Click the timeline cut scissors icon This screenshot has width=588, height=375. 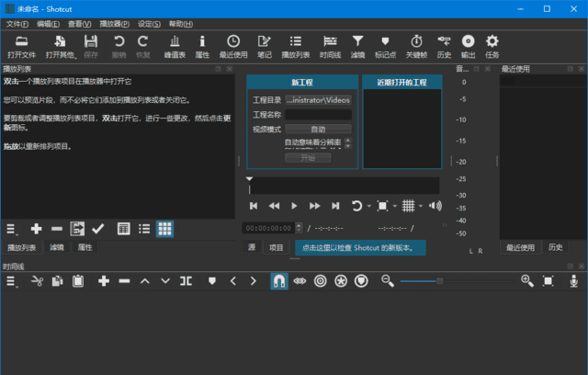[37, 281]
